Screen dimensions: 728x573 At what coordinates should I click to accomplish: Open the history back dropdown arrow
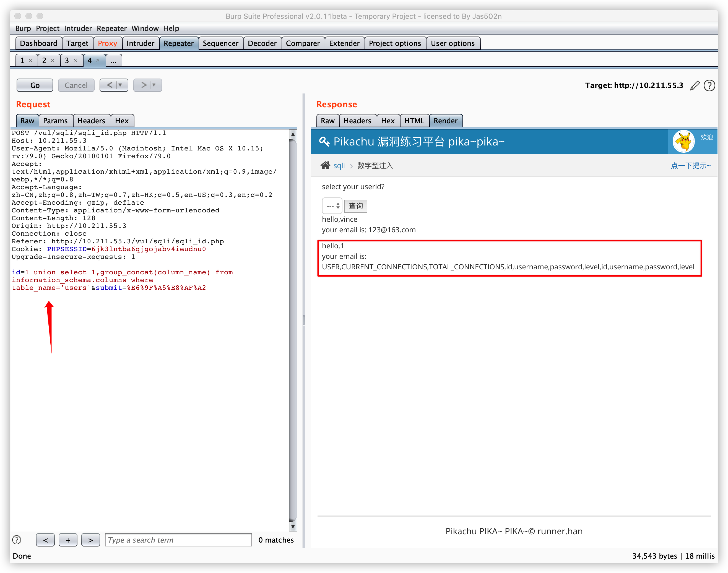click(120, 85)
